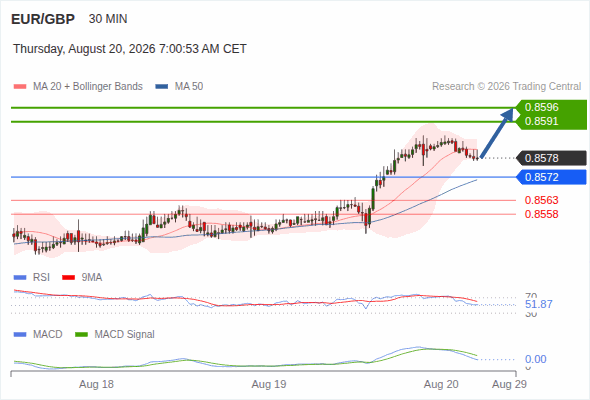
Task: Click the red 0.8558 support level label
Action: 541,214
